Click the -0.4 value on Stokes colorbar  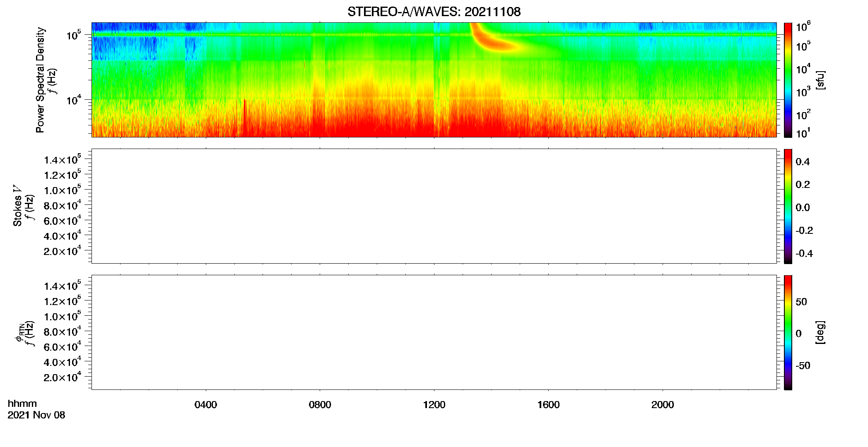(x=804, y=253)
